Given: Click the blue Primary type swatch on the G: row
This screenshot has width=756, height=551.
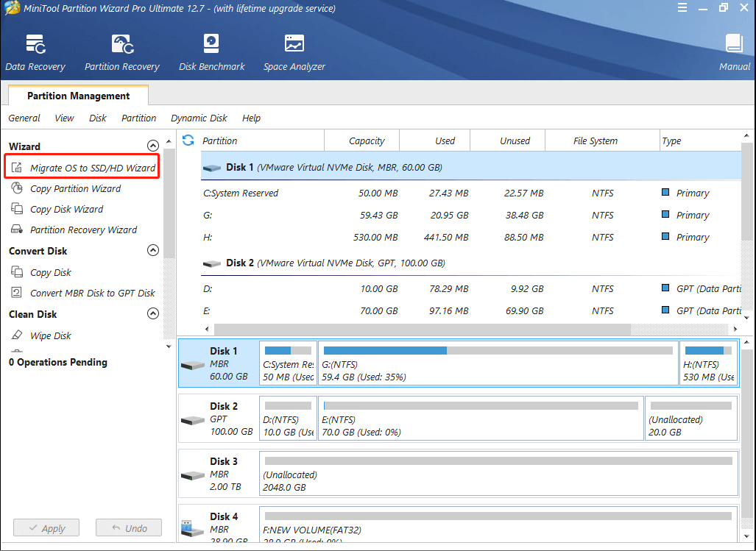Looking at the screenshot, I should click(665, 214).
